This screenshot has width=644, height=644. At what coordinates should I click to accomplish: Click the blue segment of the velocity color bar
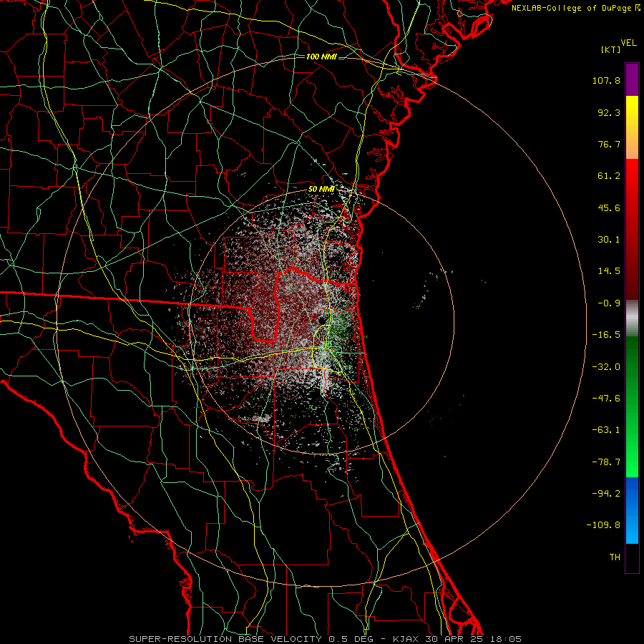[632, 510]
